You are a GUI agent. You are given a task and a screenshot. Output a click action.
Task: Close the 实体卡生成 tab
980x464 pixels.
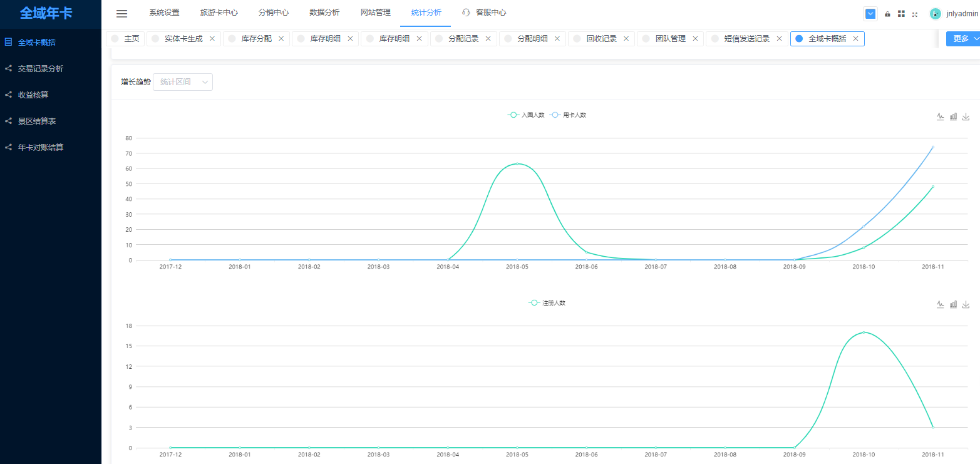point(212,39)
